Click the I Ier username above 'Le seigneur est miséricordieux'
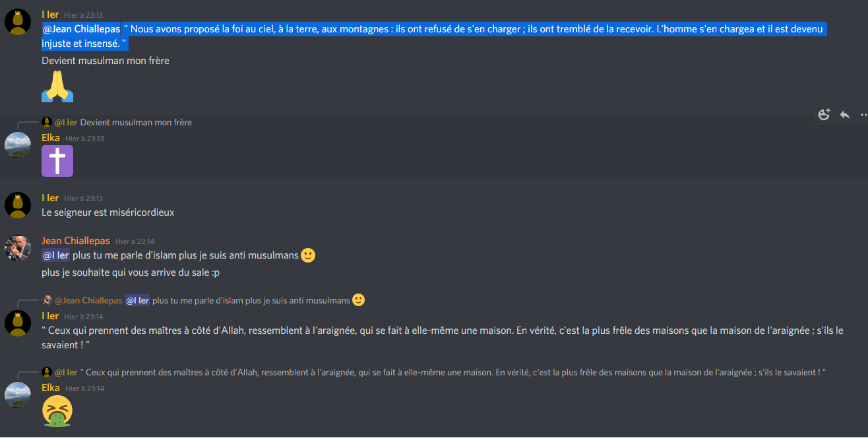Image resolution: width=868 pixels, height=438 pixels. tap(50, 198)
